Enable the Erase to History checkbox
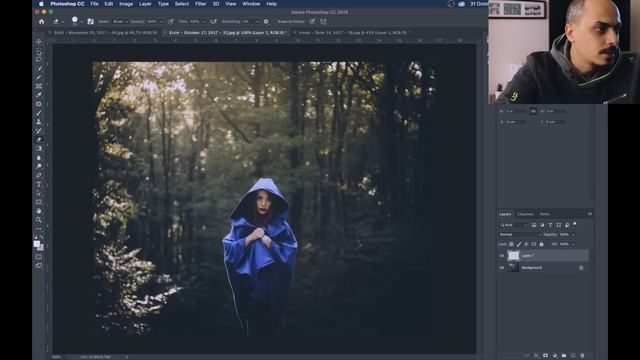This screenshot has height=360, width=640. (x=291, y=22)
